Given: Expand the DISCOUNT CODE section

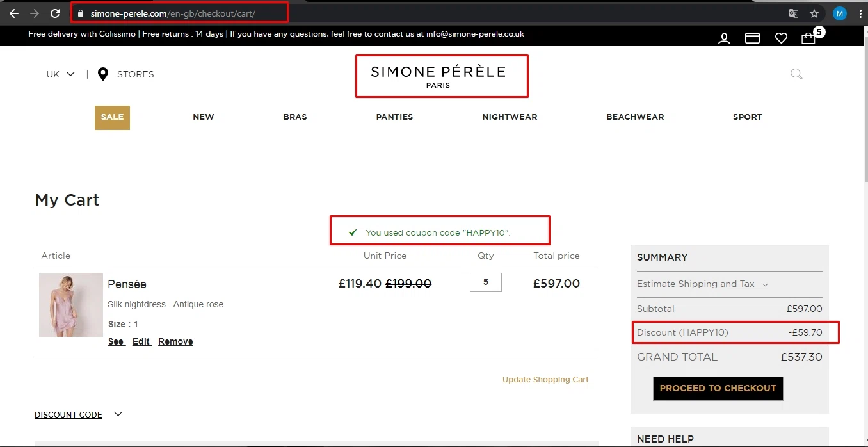Looking at the screenshot, I should click(78, 415).
